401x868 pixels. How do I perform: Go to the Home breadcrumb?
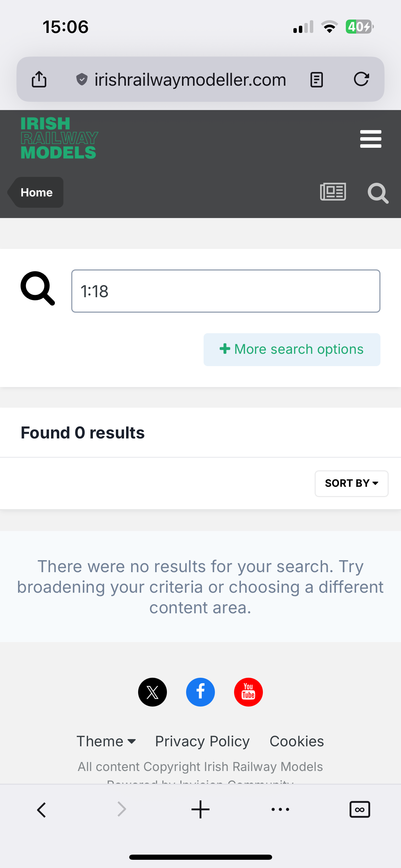pyautogui.click(x=36, y=192)
